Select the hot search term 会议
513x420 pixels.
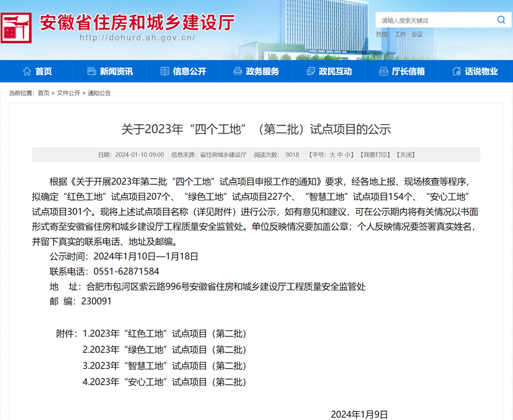417,34
